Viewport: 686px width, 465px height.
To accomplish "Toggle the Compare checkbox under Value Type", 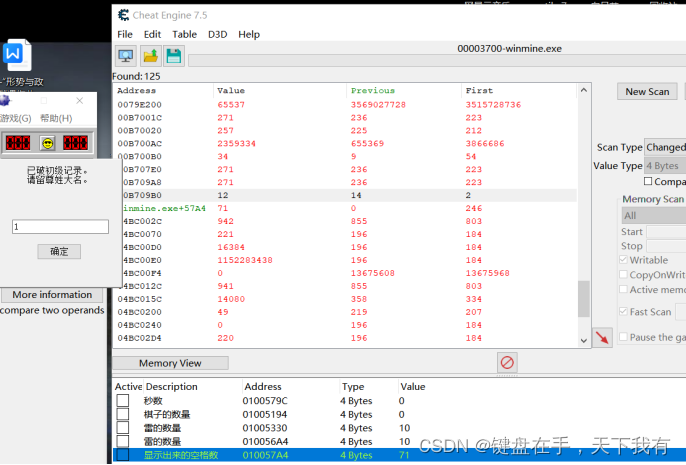I will (x=648, y=181).
